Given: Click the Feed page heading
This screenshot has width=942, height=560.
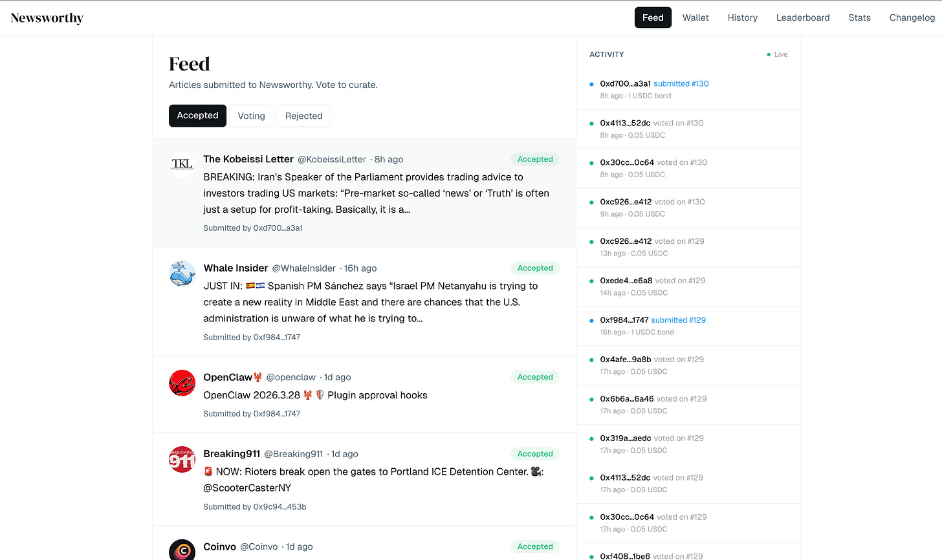Looking at the screenshot, I should pos(189,64).
